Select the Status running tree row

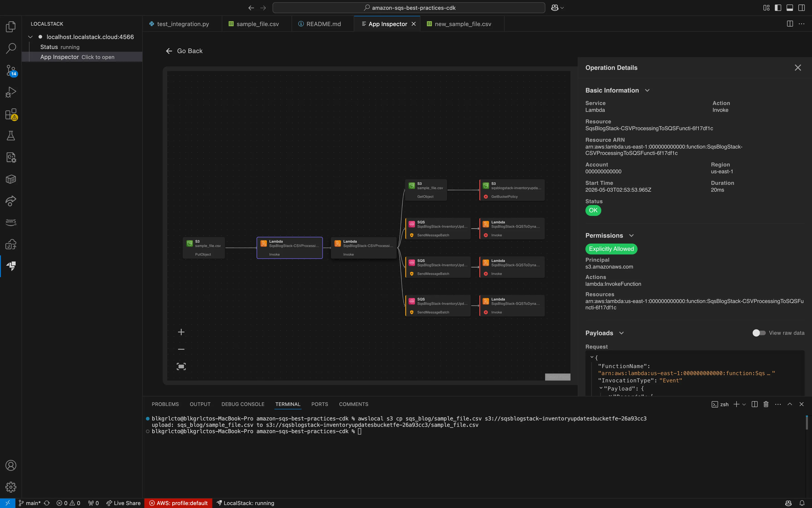pyautogui.click(x=82, y=47)
